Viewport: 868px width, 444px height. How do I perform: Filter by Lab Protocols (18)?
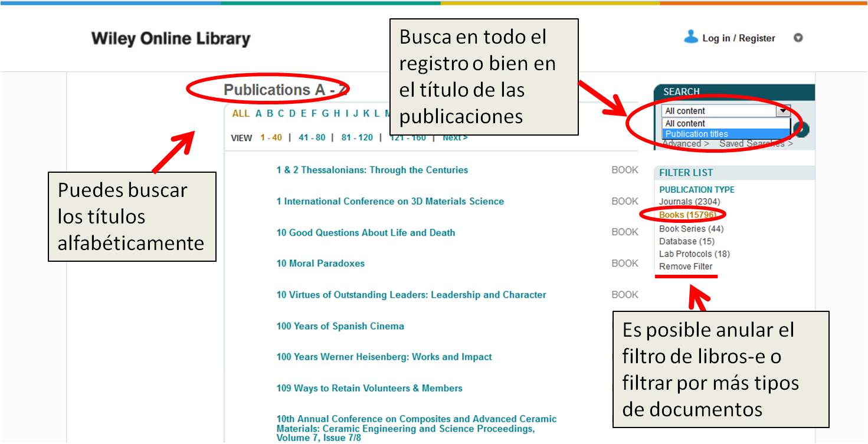[x=695, y=254]
